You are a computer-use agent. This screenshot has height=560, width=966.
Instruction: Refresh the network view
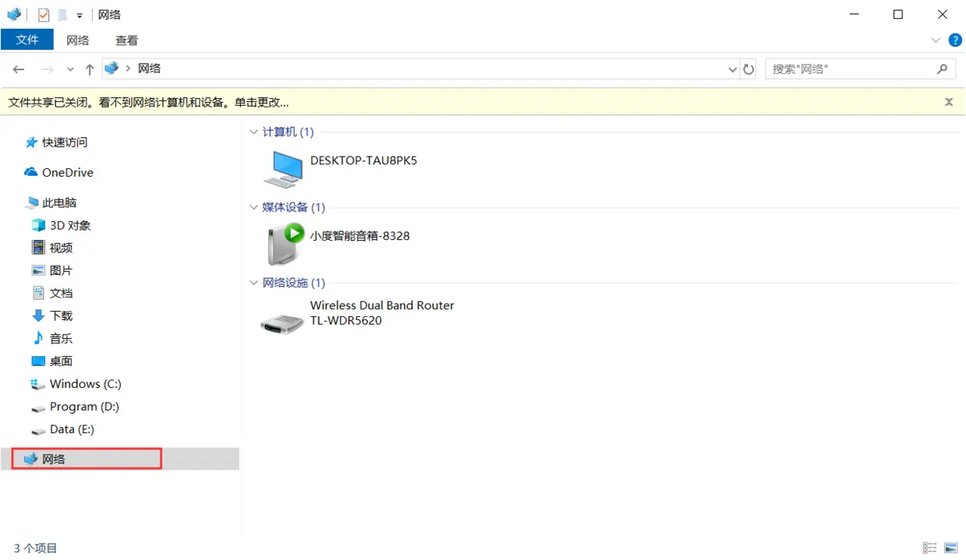[x=749, y=69]
